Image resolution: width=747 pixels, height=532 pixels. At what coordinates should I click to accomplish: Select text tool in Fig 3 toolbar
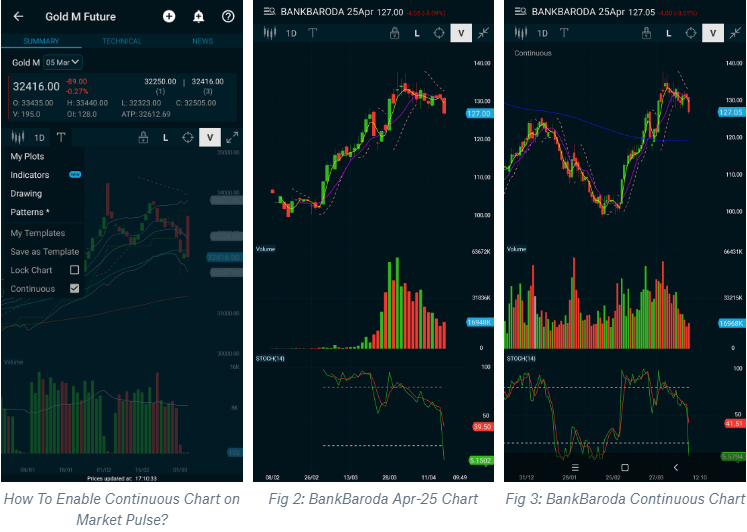[x=564, y=33]
